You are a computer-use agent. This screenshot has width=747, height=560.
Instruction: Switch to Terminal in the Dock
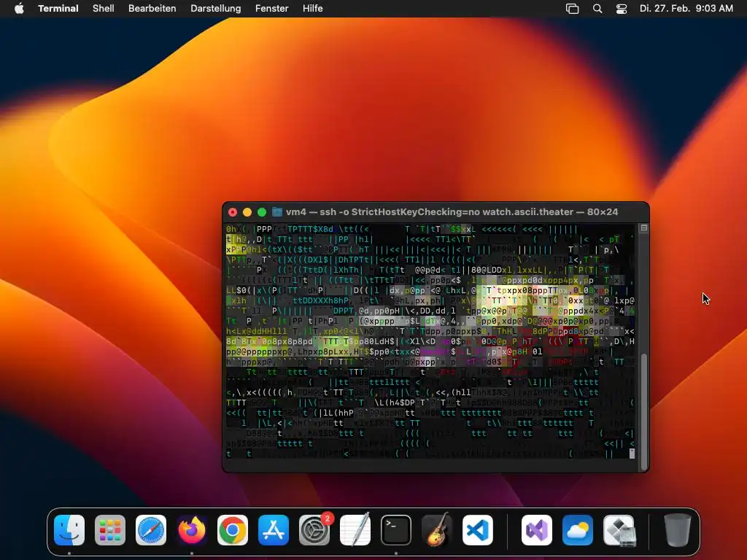396,530
